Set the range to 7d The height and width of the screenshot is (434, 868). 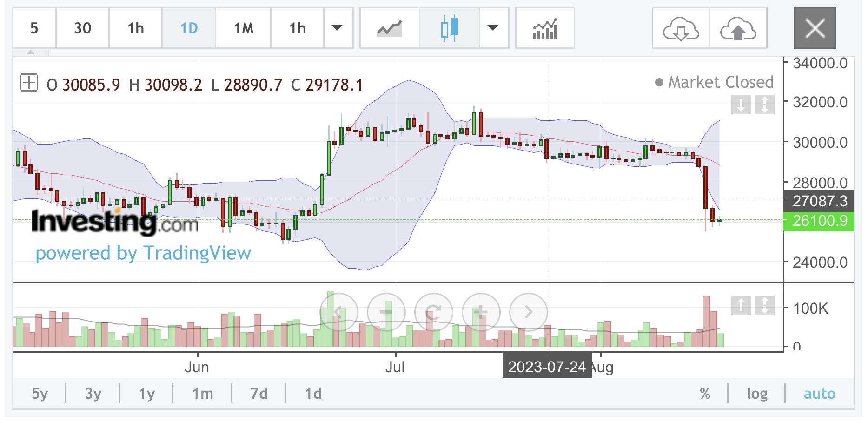pos(258,394)
